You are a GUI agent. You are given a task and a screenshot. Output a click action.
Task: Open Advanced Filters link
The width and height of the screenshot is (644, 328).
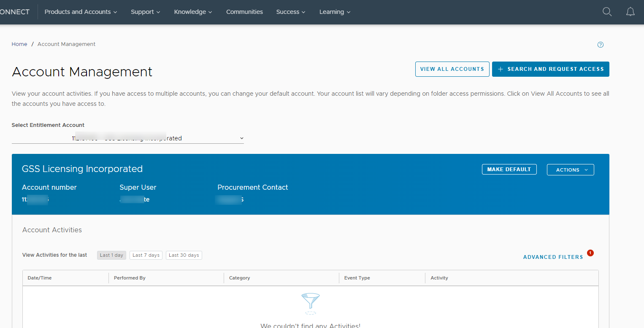click(553, 257)
